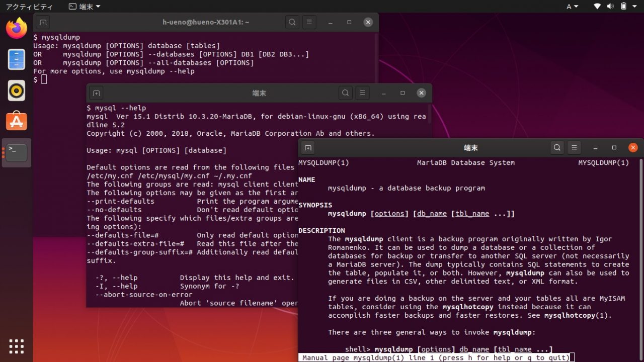Open the hamburger menu of the man page terminal

pos(574,147)
